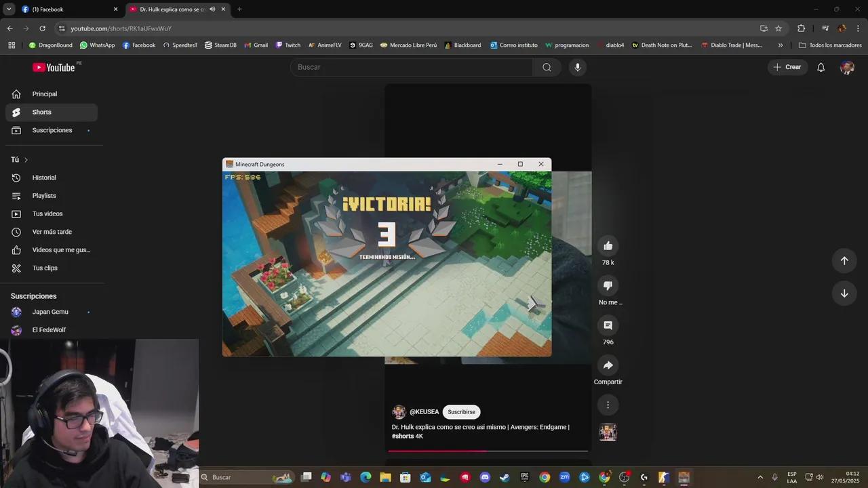This screenshot has width=868, height=488.
Task: Go back in browser history
Action: point(9,28)
